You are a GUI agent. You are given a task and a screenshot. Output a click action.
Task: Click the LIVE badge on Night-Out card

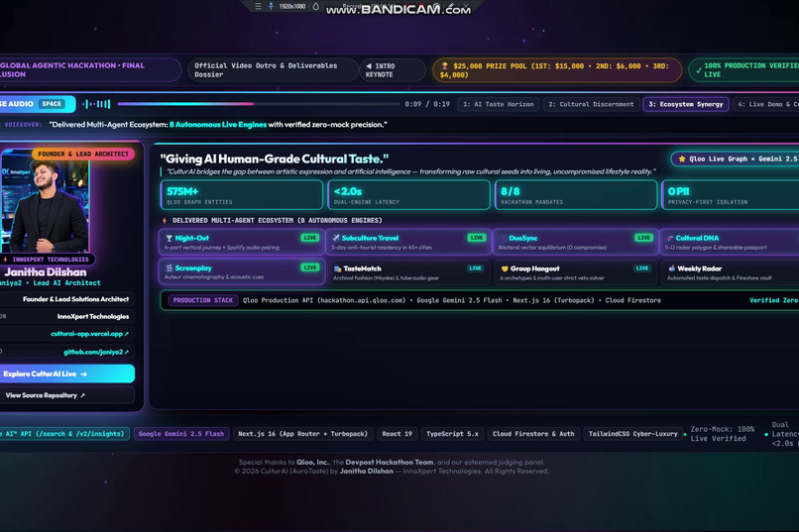[x=310, y=238]
